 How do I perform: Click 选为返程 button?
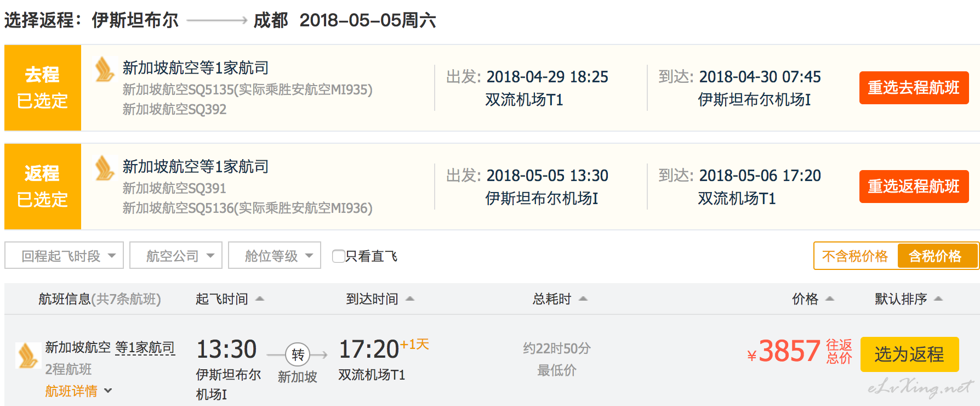[x=909, y=354]
